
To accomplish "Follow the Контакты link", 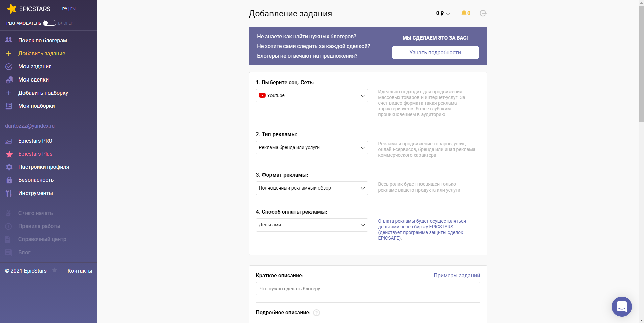I will coord(80,271).
